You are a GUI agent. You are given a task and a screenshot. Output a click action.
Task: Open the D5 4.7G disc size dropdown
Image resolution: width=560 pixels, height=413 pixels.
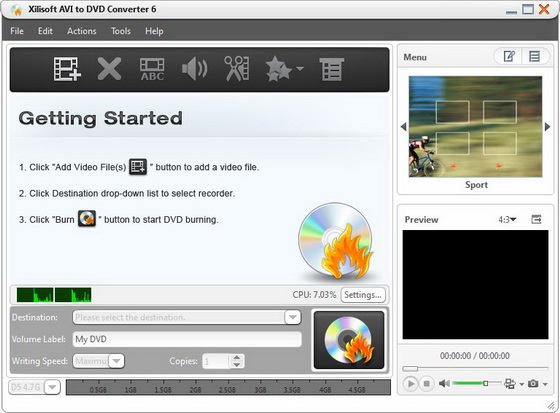(x=52, y=387)
